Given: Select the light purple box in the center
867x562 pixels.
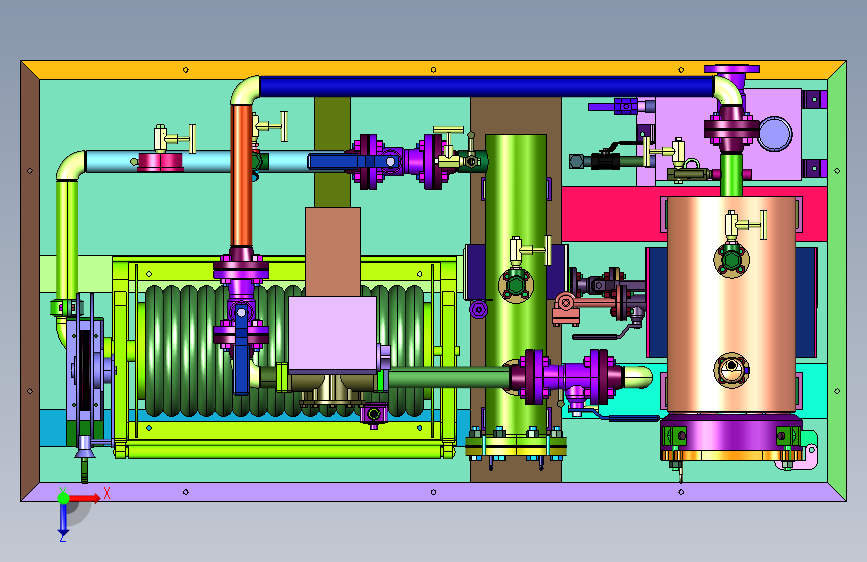Looking at the screenshot, I should pos(332,334).
